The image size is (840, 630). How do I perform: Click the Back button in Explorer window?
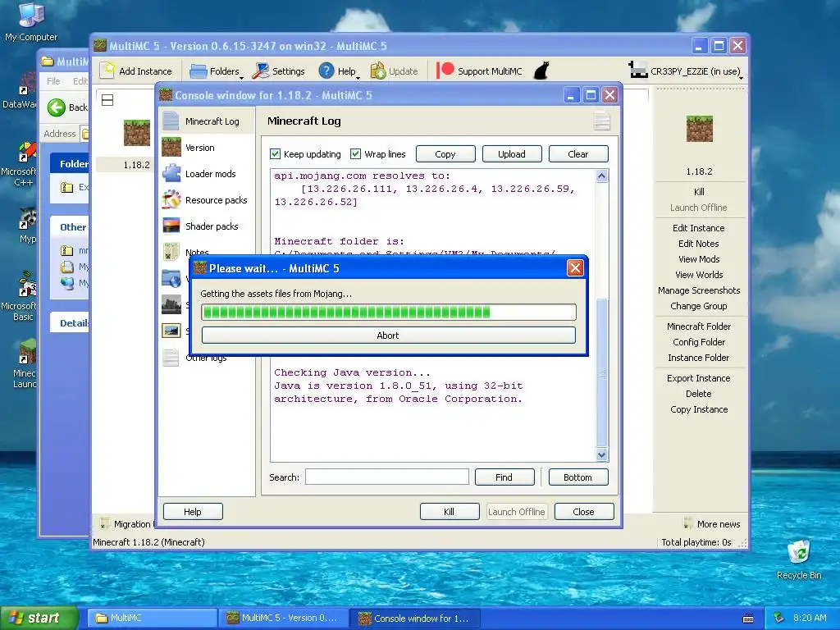67,107
